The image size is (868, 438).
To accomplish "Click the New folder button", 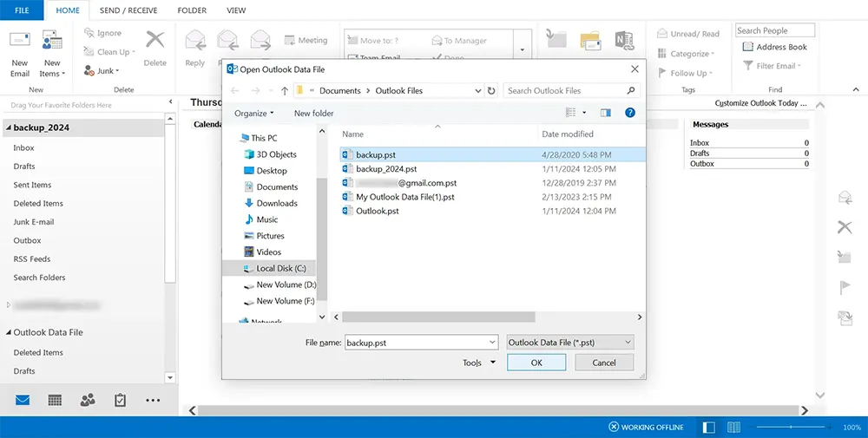I will click(x=314, y=113).
